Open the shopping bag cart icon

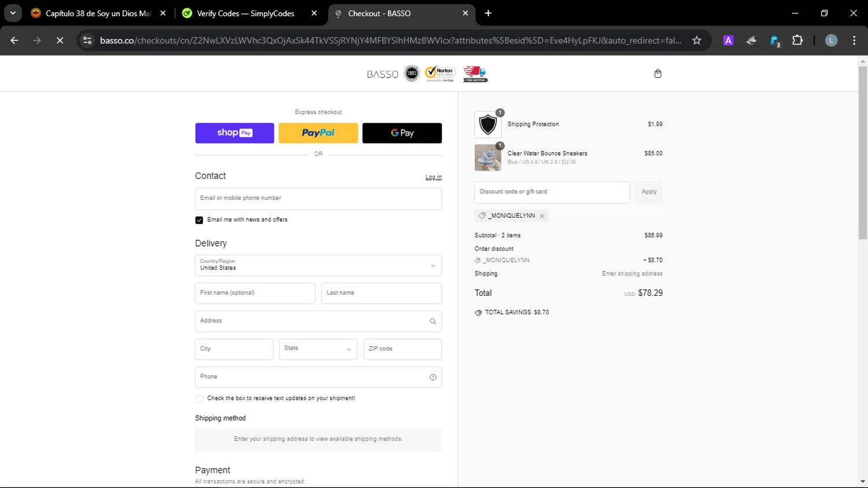tap(657, 74)
